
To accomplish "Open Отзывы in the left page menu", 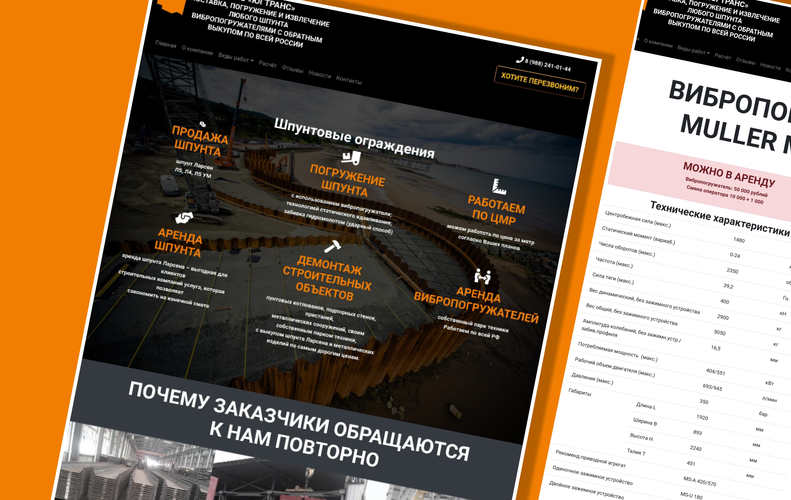I will [x=293, y=69].
